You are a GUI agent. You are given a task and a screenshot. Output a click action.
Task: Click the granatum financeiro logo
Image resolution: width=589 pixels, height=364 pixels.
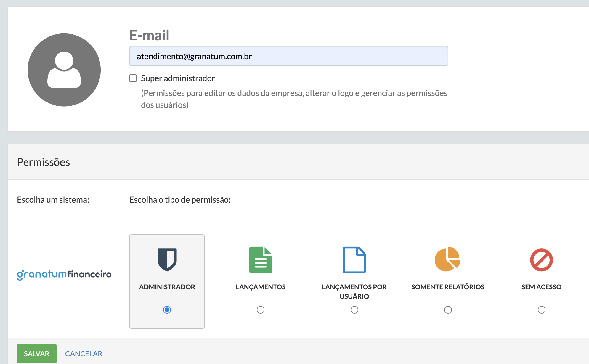pyautogui.click(x=64, y=274)
